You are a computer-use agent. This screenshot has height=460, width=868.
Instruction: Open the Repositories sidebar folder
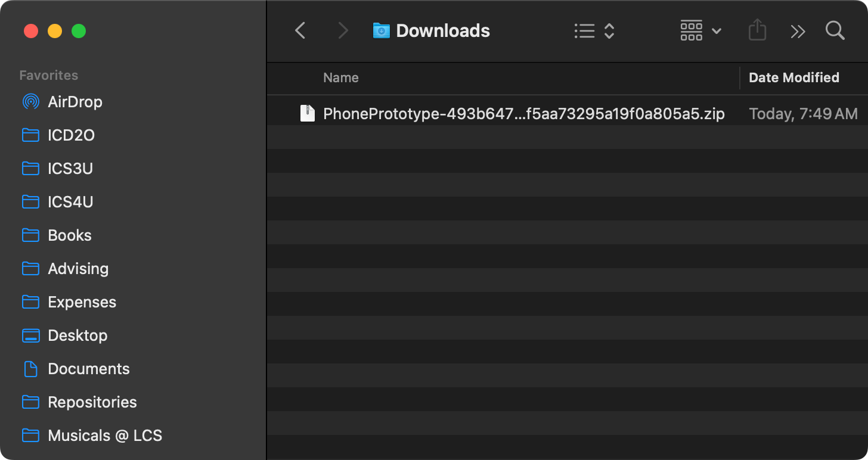92,402
